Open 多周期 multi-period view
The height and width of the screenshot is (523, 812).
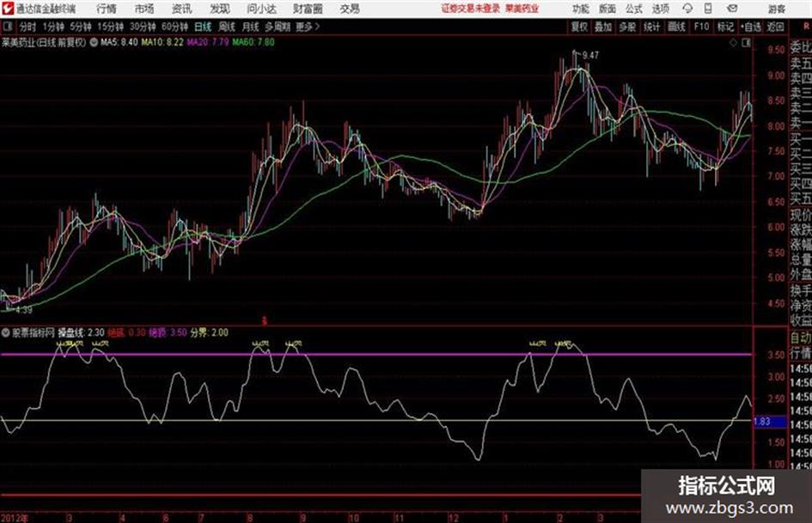point(278,27)
